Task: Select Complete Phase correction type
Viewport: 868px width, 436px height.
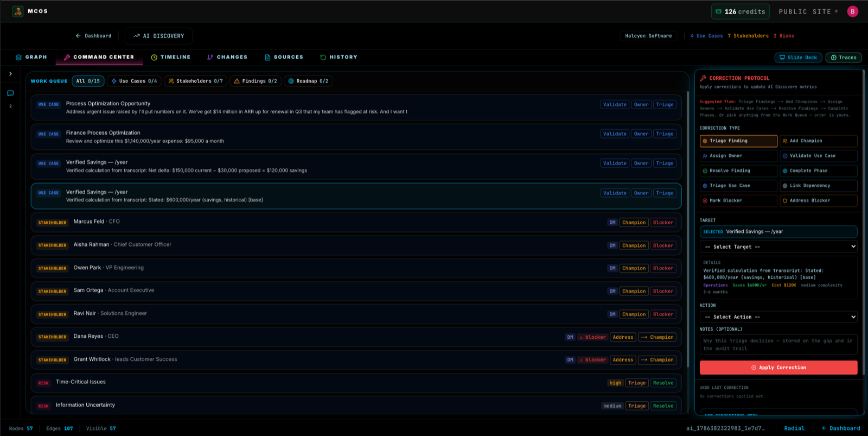Action: point(819,170)
